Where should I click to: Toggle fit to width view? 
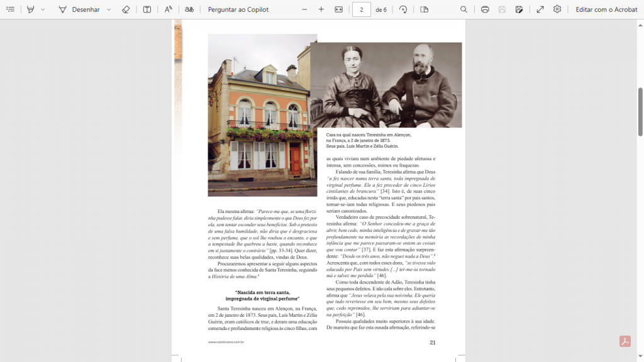pyautogui.click(x=339, y=9)
